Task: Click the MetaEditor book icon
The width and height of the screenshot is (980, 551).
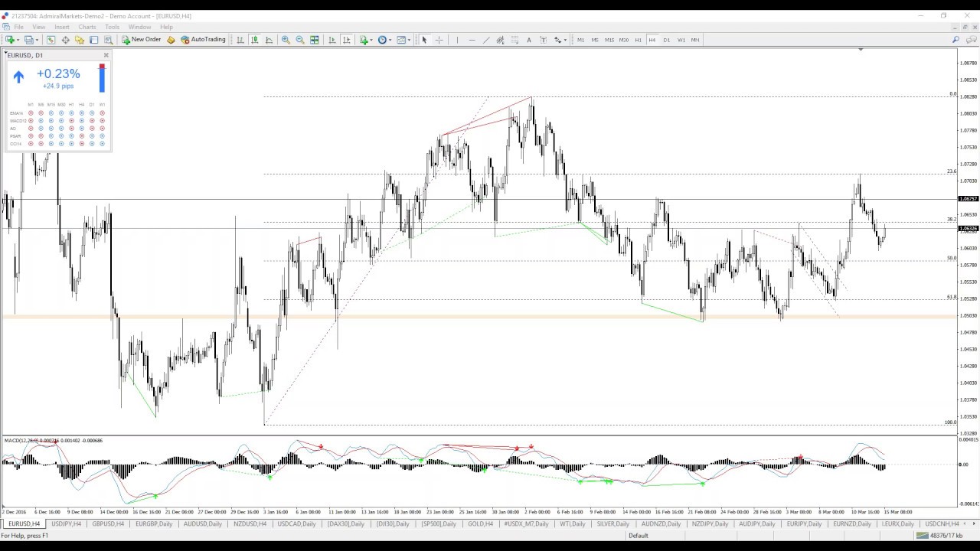Action: coord(171,40)
